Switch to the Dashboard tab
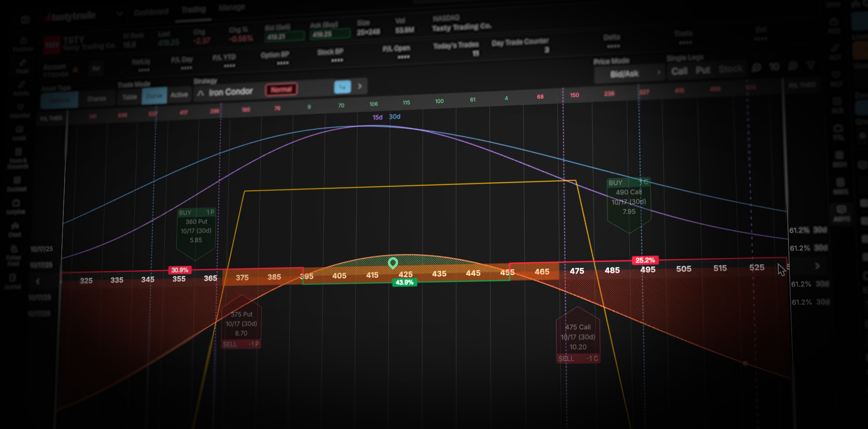The image size is (868, 429). click(151, 12)
